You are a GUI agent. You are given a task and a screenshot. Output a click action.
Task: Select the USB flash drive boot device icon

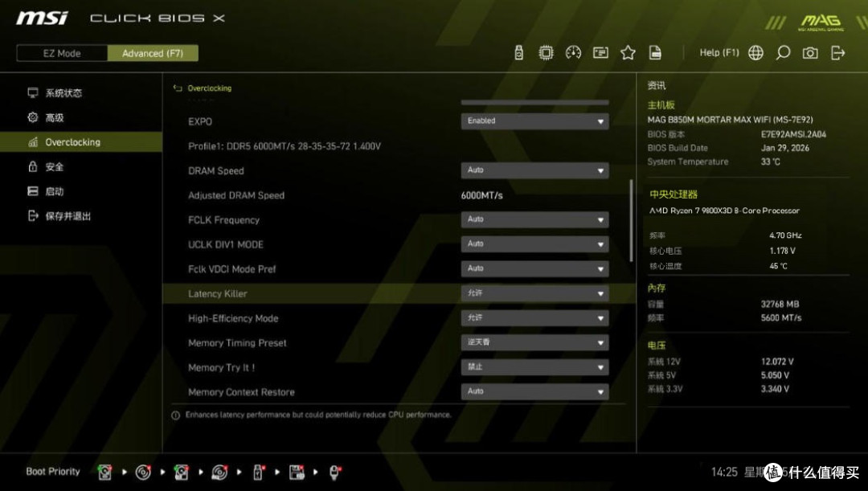[258, 473]
